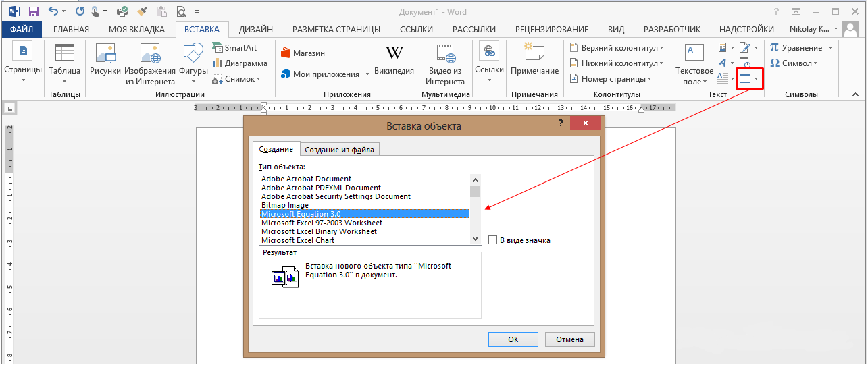Viewport: 868px width, 365px height.
Task: Click the Redo (repeat) icon
Action: (x=80, y=11)
